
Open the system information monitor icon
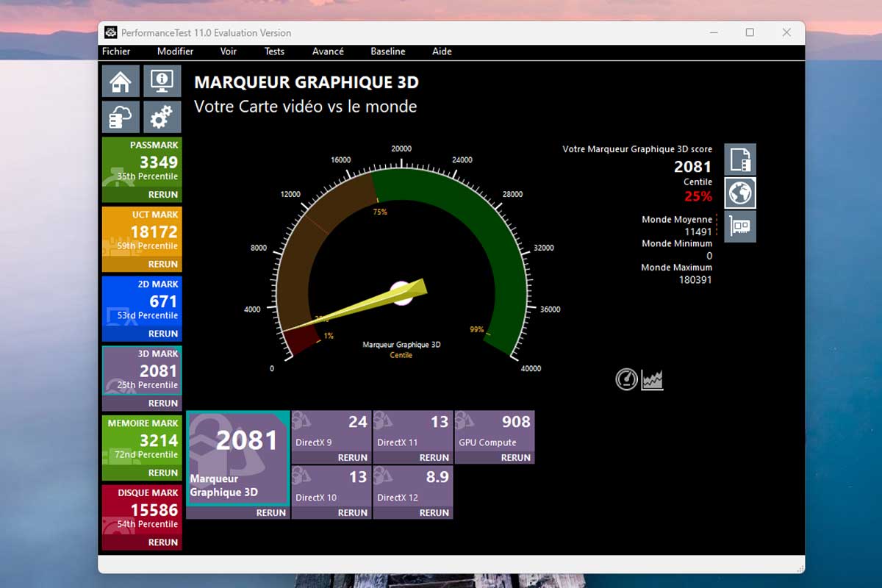162,81
